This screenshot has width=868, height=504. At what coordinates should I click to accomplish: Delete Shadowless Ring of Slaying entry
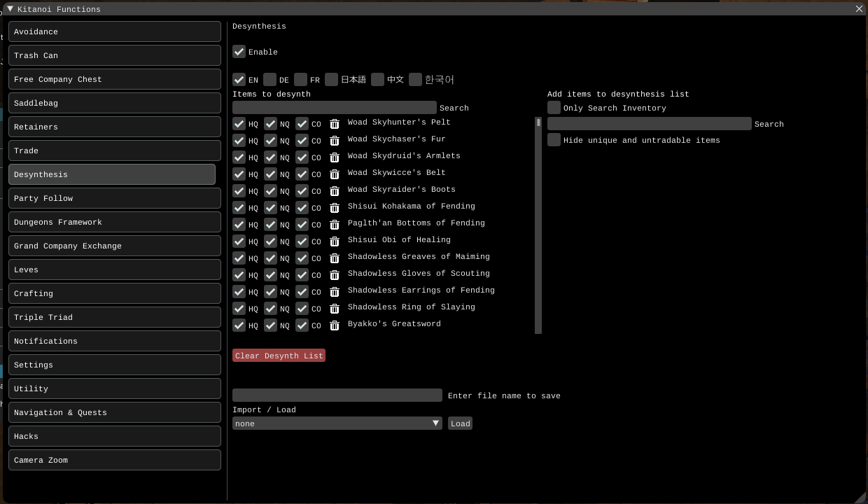tap(335, 308)
